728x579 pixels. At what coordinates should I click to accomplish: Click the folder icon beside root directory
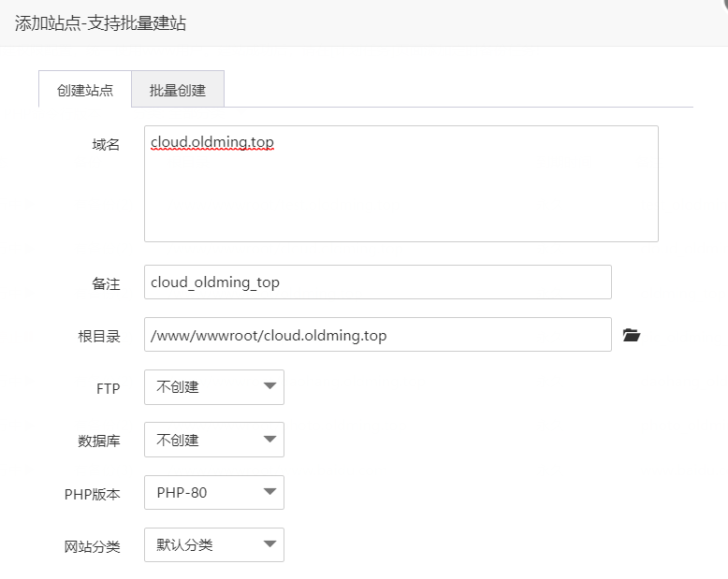pos(632,335)
